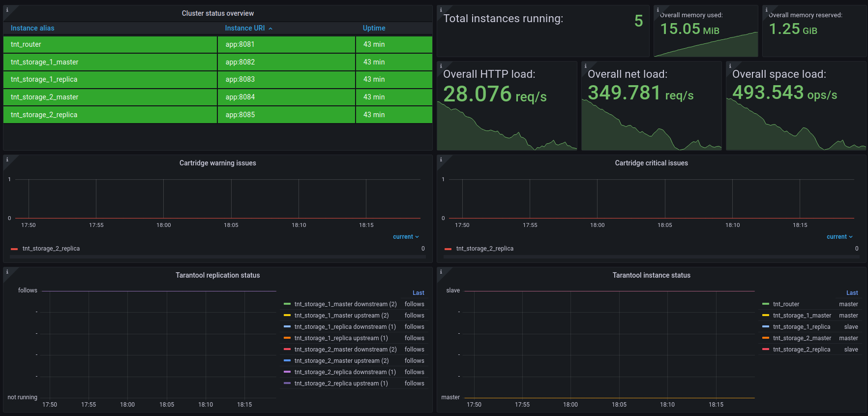The height and width of the screenshot is (416, 868).
Task: Toggle tnt_storage_1_master downstream (2) legend series
Action: point(345,304)
